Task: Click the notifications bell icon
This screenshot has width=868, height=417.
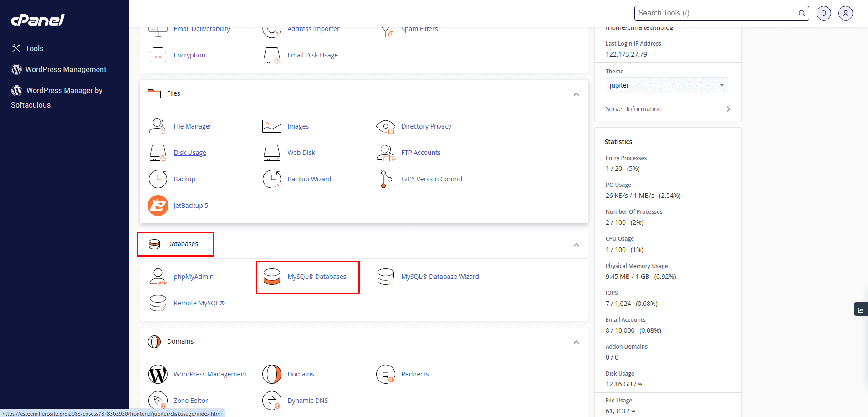Action: pyautogui.click(x=823, y=13)
